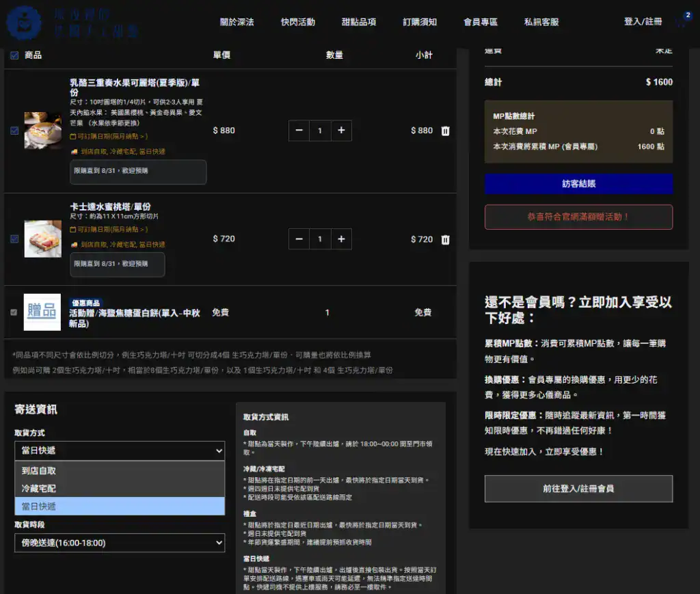Open 會員專區 in navigation
This screenshot has height=594, width=700.
(481, 22)
